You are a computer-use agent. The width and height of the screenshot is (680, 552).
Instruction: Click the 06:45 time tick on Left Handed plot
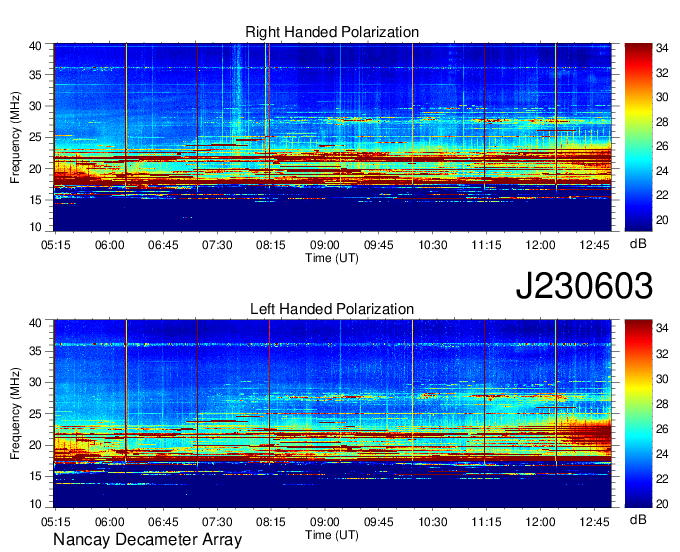[x=163, y=522]
